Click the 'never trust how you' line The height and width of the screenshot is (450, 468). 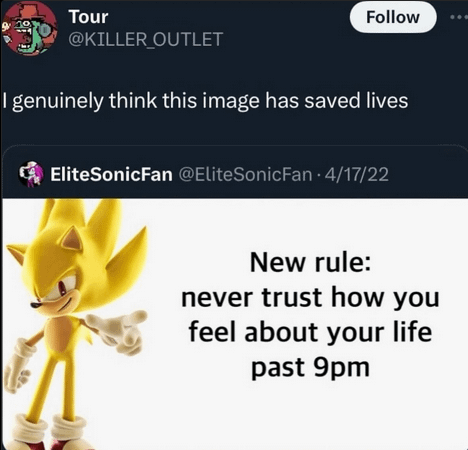(x=310, y=297)
